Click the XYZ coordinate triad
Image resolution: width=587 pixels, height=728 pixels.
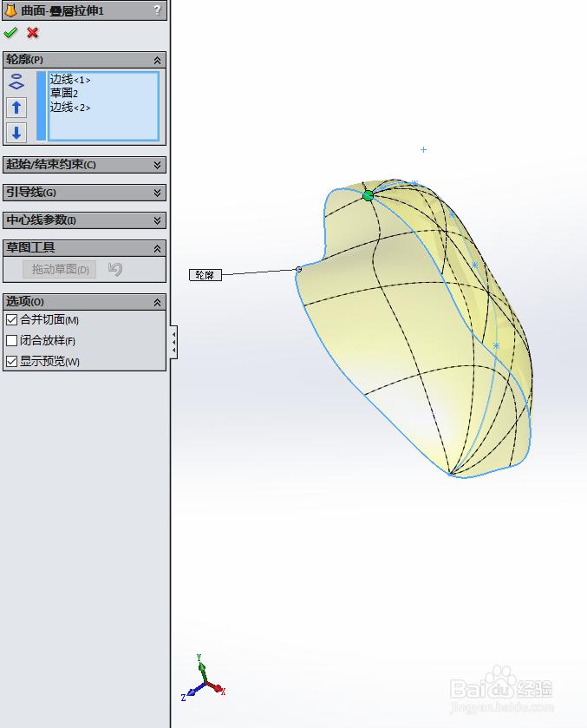coord(203,679)
